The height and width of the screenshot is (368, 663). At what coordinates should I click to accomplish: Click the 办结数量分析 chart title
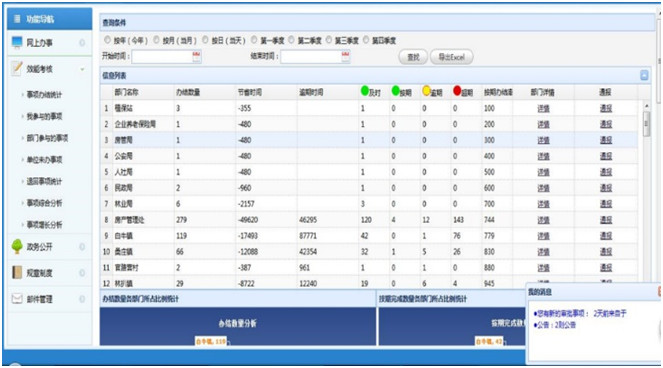[x=237, y=324]
